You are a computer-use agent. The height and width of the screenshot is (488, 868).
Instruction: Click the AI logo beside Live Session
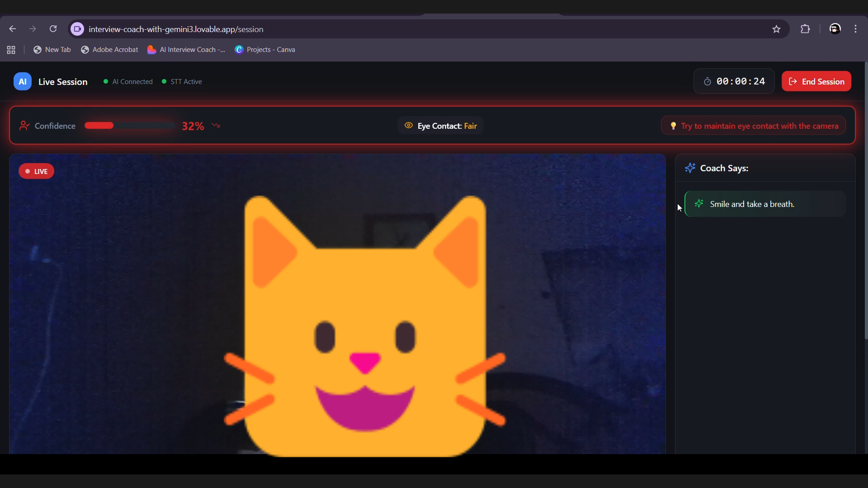point(23,82)
